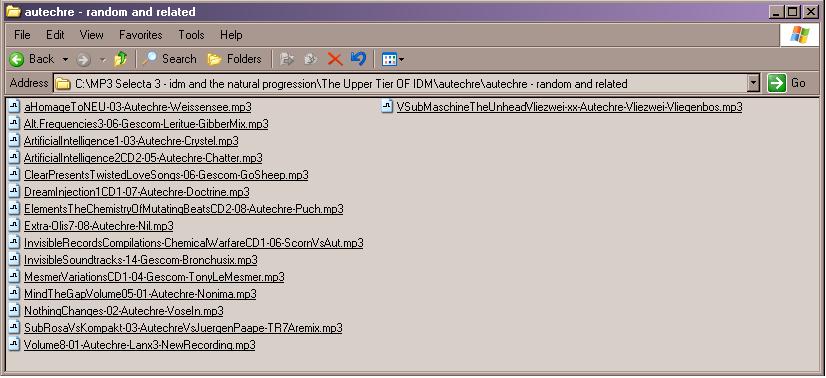This screenshot has height=378, width=826.
Task: Click icon of ArtificialIntelligence2CD2 Chatter file
Action: (x=15, y=157)
